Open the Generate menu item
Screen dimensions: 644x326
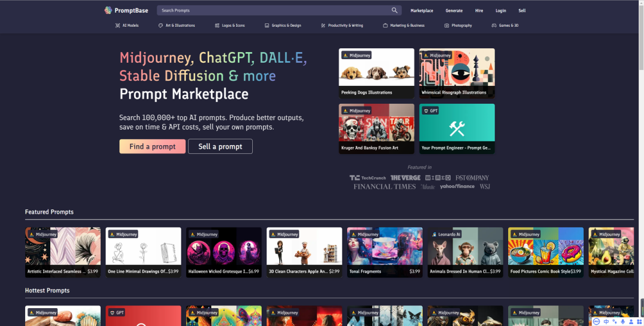454,11
